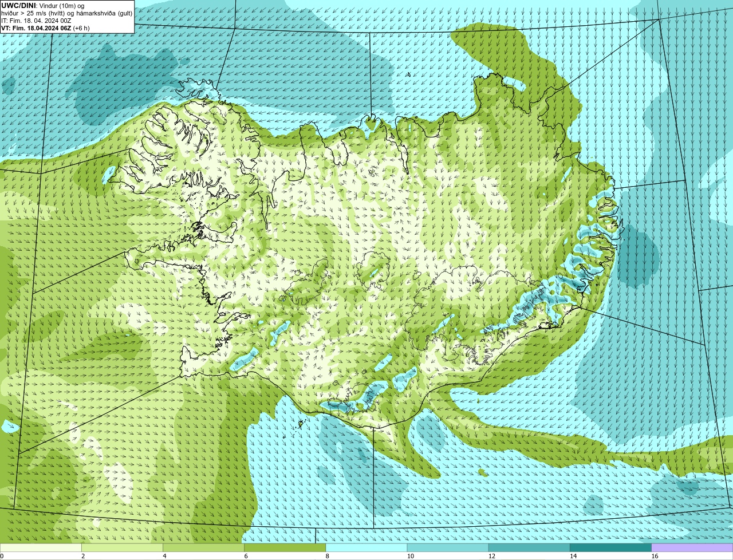
Task: Click the teal 12–14 m/s legend swatch
Action: tap(529, 547)
